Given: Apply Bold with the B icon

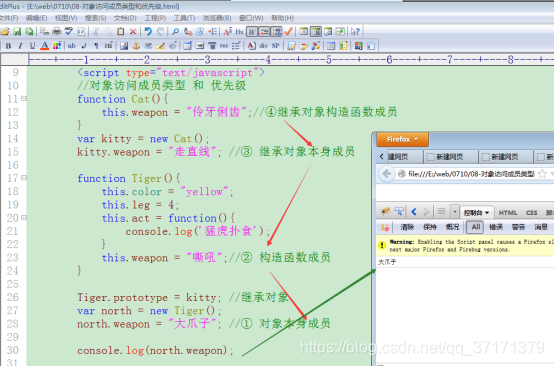Looking at the screenshot, I should (x=8, y=46).
